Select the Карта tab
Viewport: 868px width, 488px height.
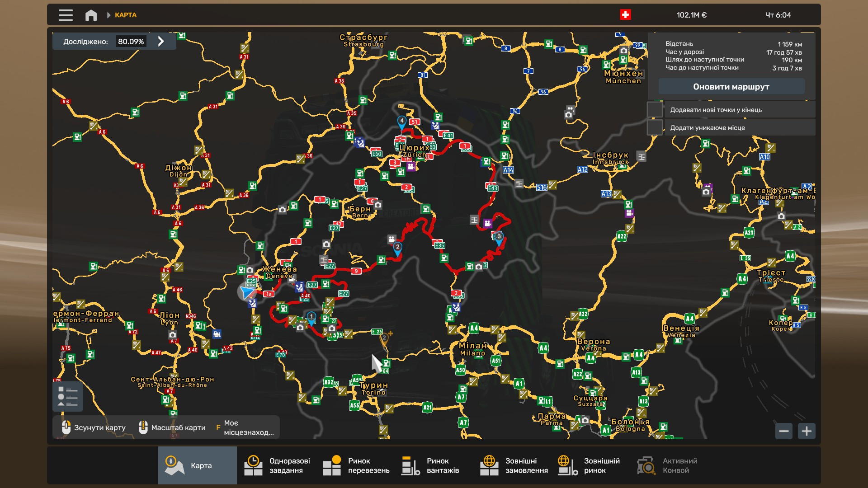(198, 465)
